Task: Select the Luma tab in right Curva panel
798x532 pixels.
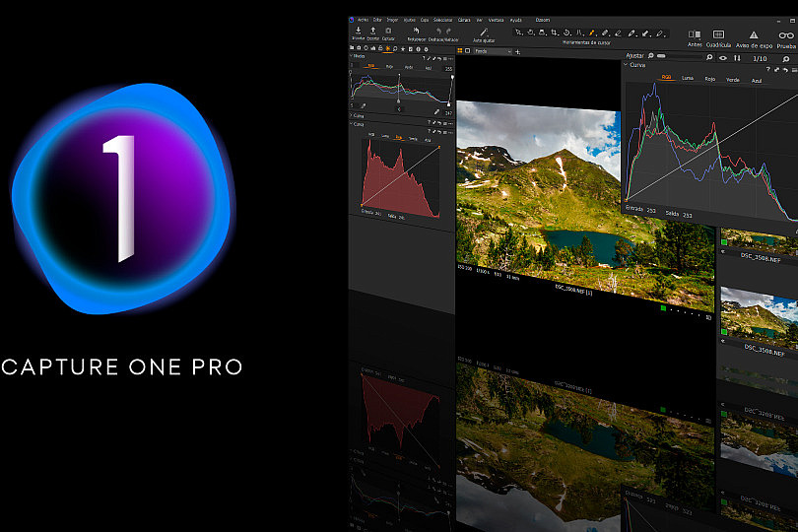Action: click(688, 78)
